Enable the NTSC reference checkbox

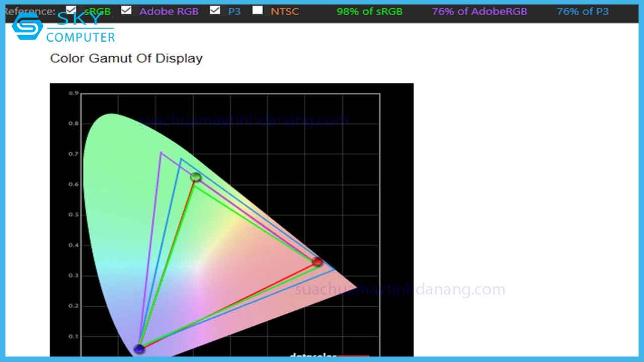258,9
